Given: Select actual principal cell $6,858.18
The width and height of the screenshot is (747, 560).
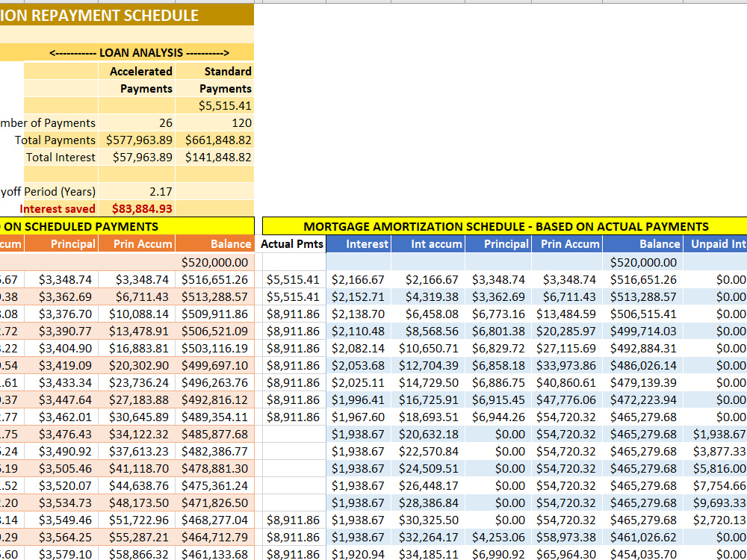Looking at the screenshot, I should click(498, 365).
